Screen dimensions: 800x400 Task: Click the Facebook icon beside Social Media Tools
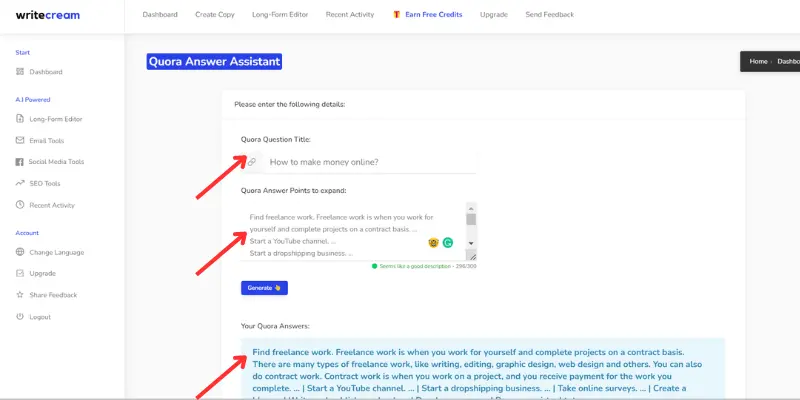coord(19,162)
